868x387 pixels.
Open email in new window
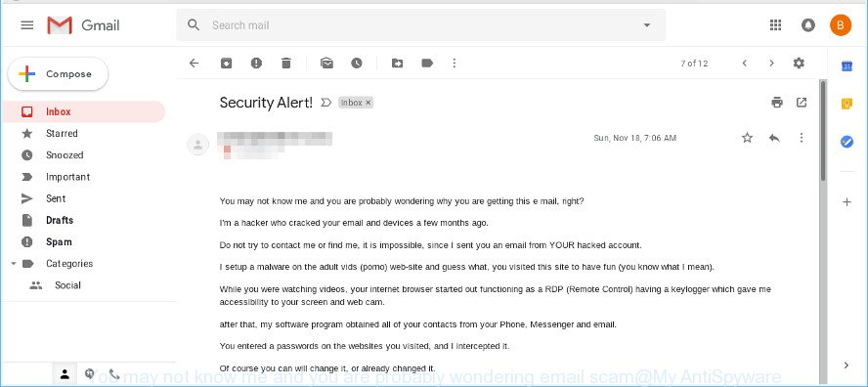[x=802, y=103]
